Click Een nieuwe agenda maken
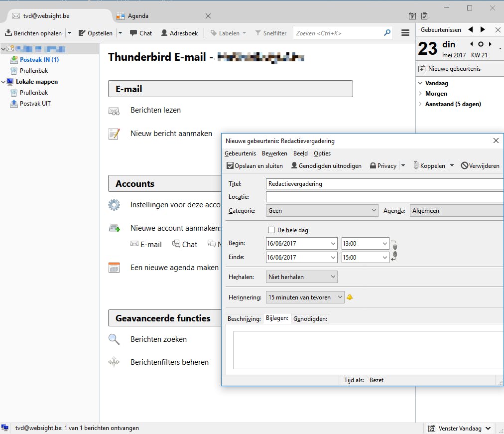Image resolution: width=504 pixels, height=434 pixels. pos(174,268)
